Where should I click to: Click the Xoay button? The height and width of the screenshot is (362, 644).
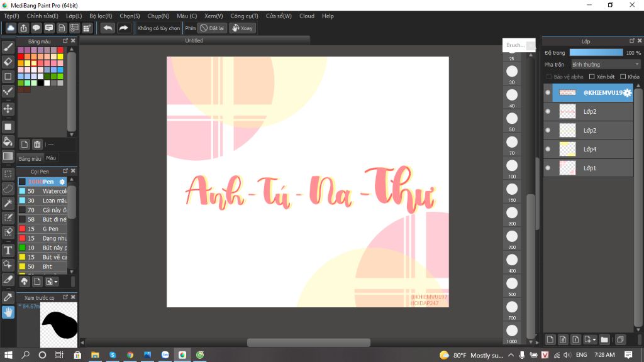pyautogui.click(x=242, y=28)
